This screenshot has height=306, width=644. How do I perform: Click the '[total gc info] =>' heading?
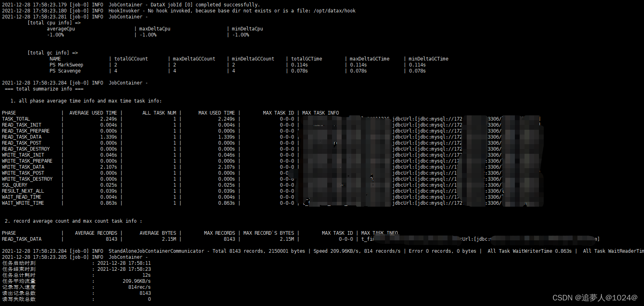[x=53, y=53]
